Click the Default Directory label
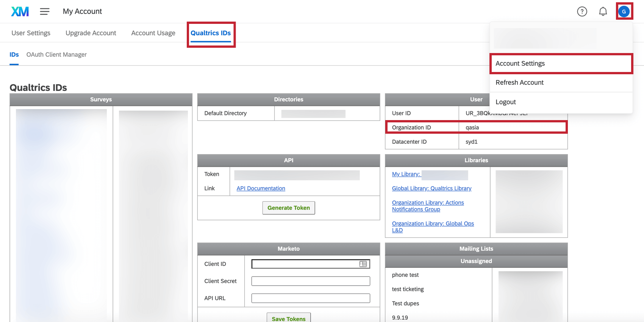 point(225,113)
